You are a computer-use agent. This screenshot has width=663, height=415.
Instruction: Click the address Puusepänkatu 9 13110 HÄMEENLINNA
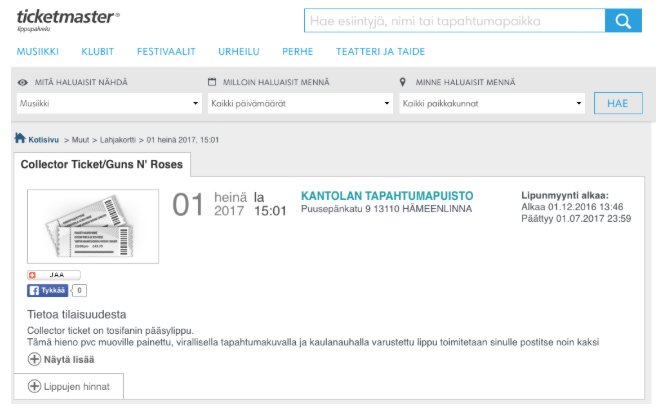click(386, 209)
